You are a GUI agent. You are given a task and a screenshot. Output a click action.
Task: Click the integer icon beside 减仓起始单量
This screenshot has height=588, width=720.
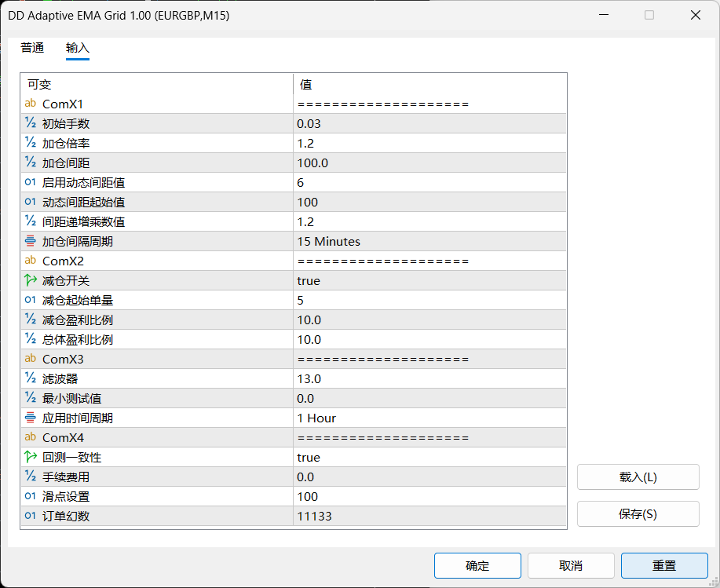pyautogui.click(x=31, y=300)
